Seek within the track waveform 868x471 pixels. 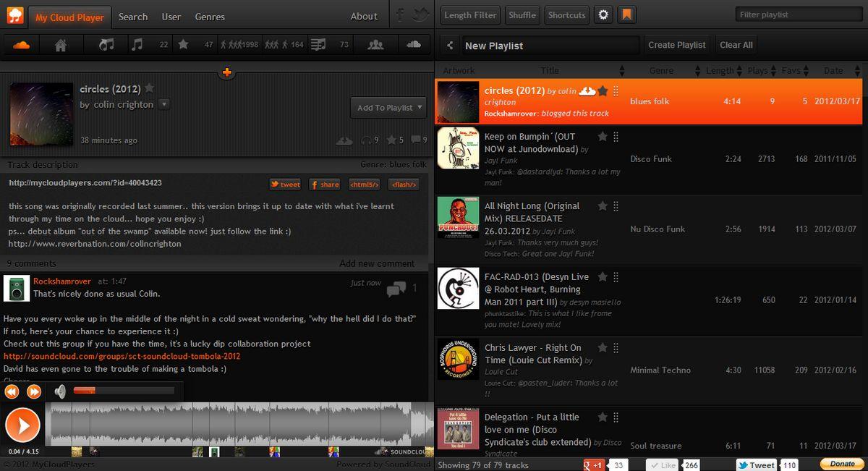click(x=239, y=424)
